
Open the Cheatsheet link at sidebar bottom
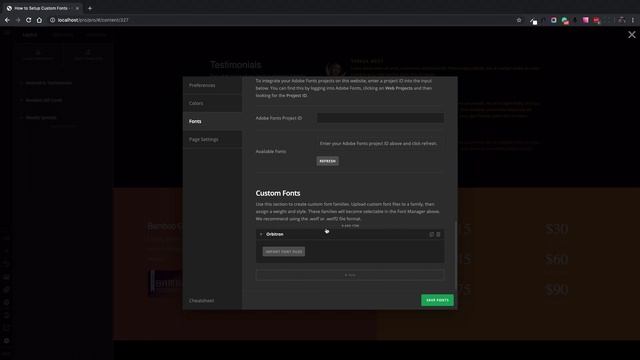click(201, 300)
